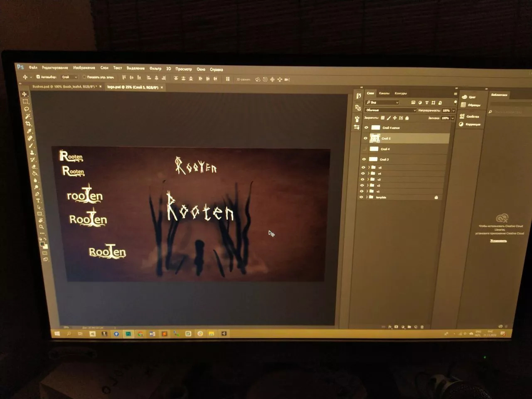Enable the Показать упр. элем. checkbox

point(84,77)
